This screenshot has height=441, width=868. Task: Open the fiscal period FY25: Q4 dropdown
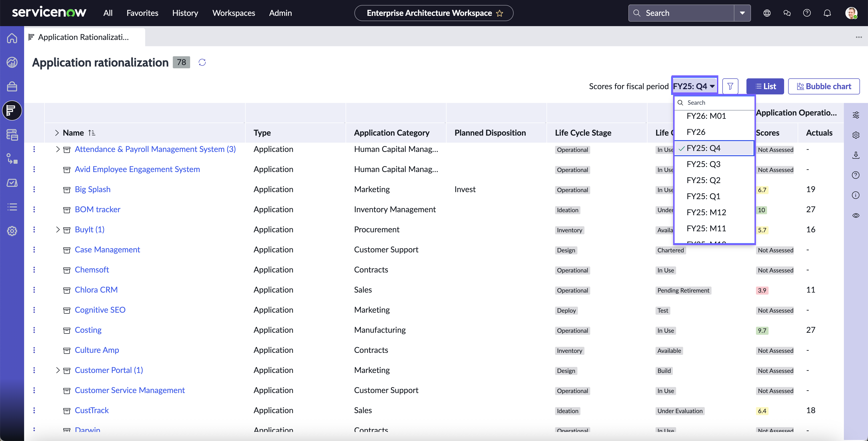[694, 87]
